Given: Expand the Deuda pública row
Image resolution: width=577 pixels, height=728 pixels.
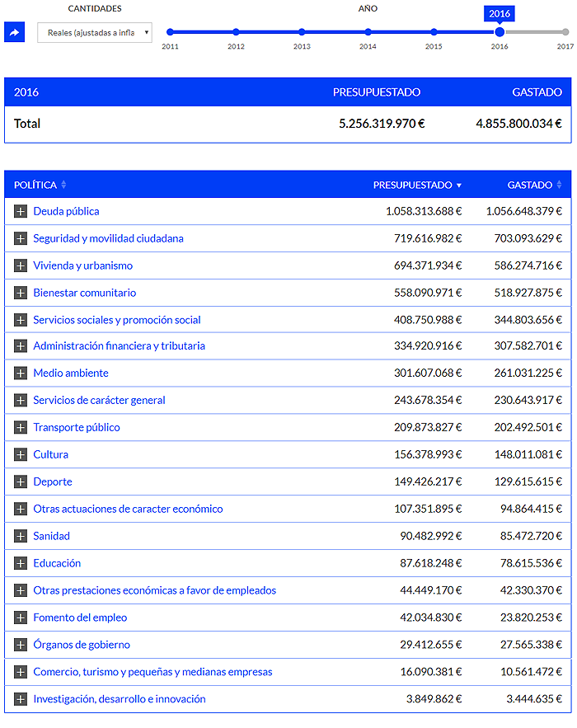Looking at the screenshot, I should 21,212.
